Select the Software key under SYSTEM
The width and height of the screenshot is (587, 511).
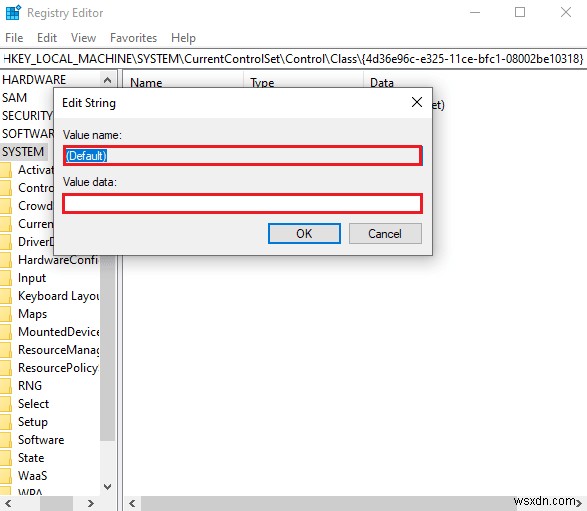(x=41, y=439)
